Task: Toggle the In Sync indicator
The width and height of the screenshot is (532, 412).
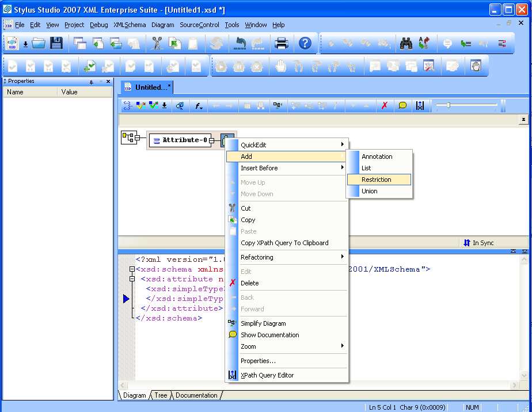Action: click(478, 243)
